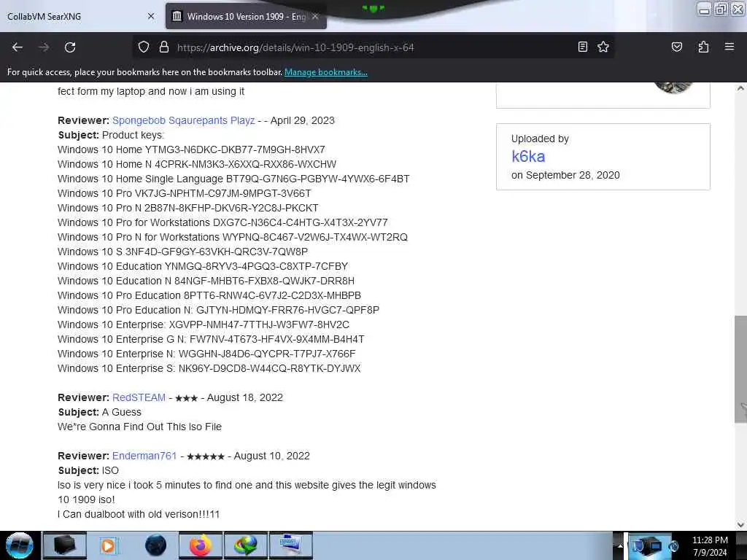Open the RedSTEAM reviewer profile
747x560 pixels.
139,397
